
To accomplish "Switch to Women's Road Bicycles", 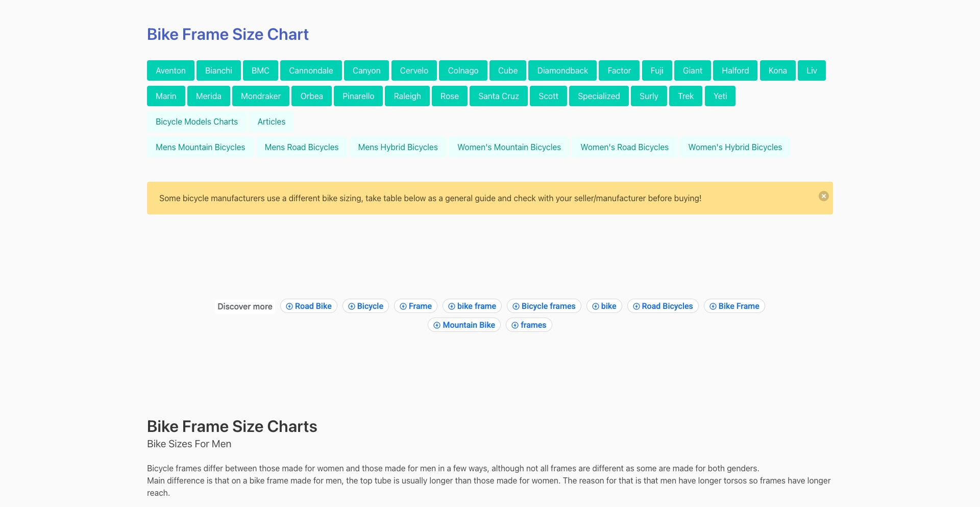I will (x=624, y=147).
